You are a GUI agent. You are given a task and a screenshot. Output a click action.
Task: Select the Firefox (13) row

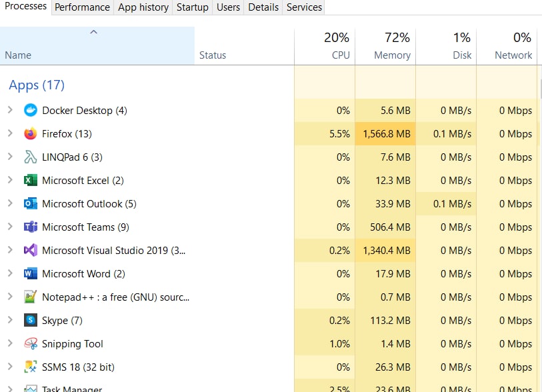point(268,133)
